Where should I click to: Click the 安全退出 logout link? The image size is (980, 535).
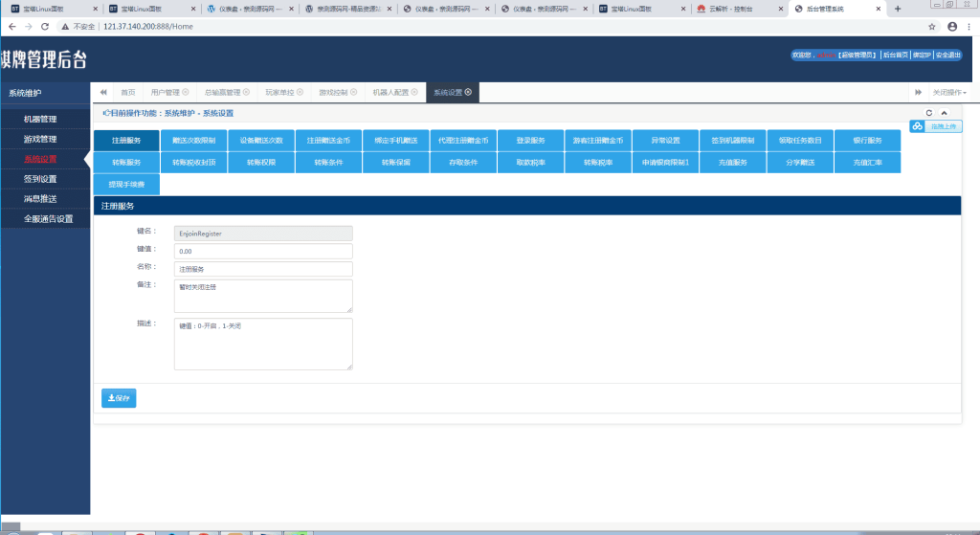click(x=947, y=56)
